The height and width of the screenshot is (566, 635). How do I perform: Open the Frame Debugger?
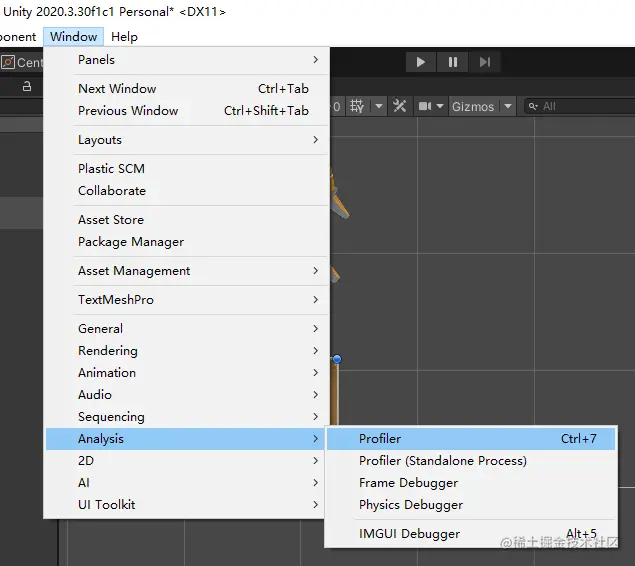(471, 483)
